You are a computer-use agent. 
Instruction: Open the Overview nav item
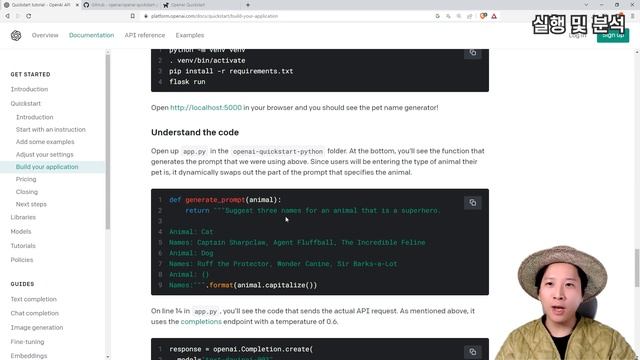[x=45, y=36]
